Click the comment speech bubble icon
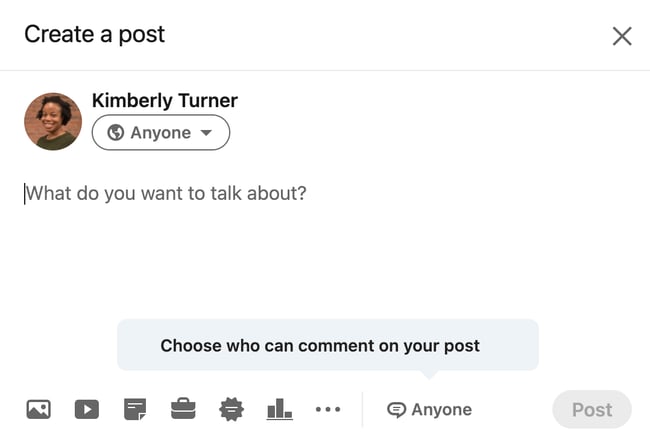This screenshot has height=443, width=650. pos(397,410)
